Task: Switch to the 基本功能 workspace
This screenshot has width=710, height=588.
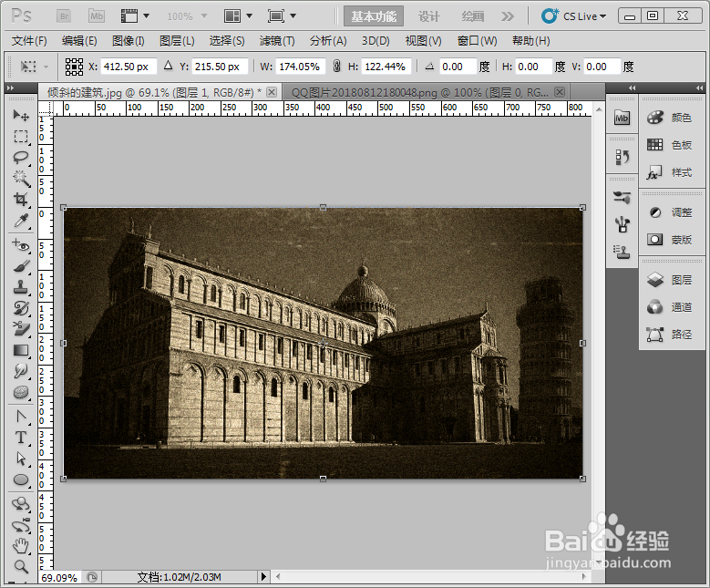Action: [x=374, y=16]
